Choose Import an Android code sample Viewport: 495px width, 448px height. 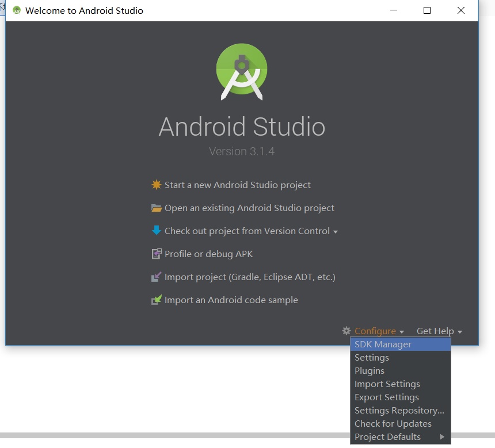[x=231, y=300]
